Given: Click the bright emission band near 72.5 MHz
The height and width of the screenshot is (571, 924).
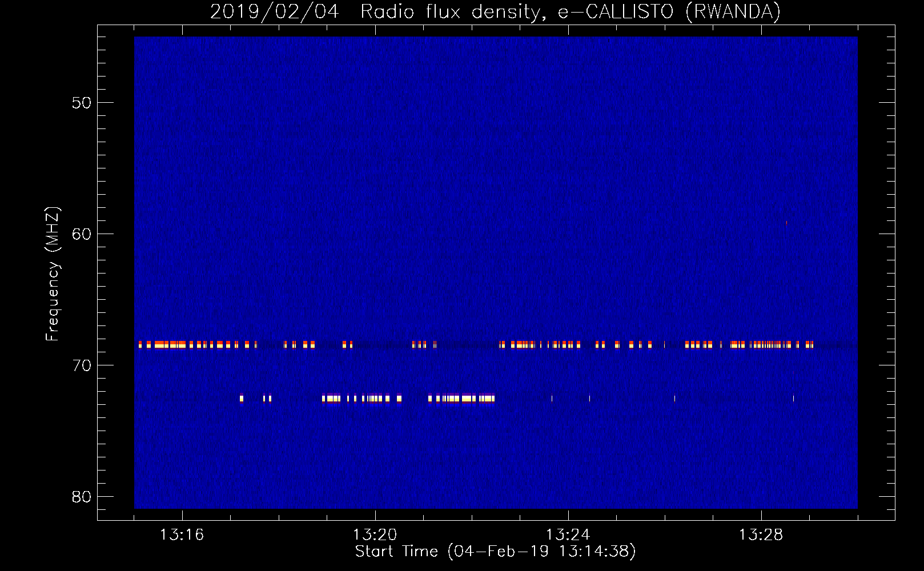Looking at the screenshot, I should [x=367, y=399].
